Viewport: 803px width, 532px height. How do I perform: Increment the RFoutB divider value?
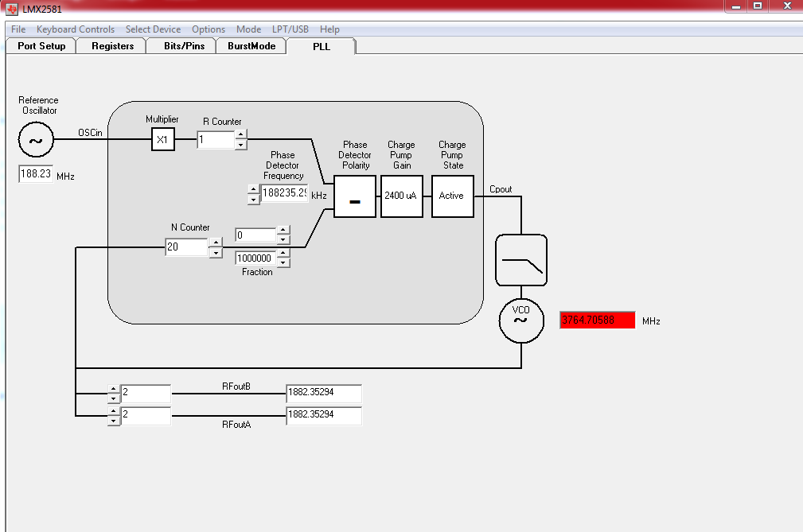(113, 390)
